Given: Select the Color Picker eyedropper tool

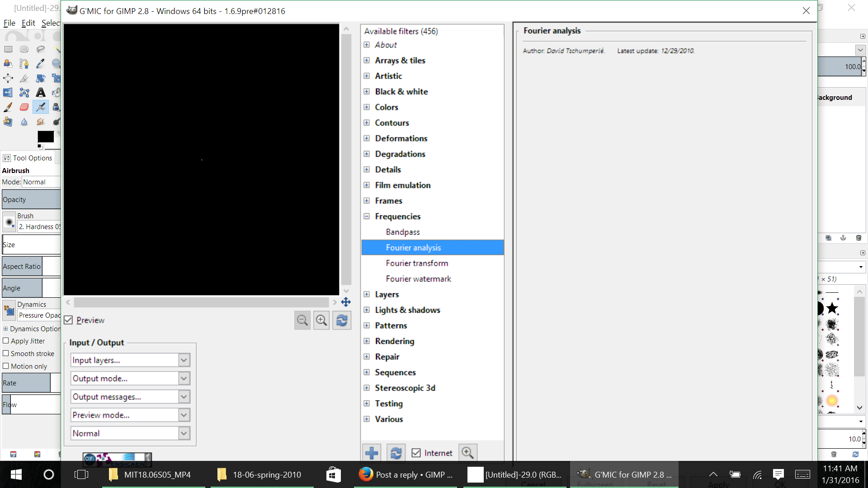Looking at the screenshot, I should (x=41, y=64).
